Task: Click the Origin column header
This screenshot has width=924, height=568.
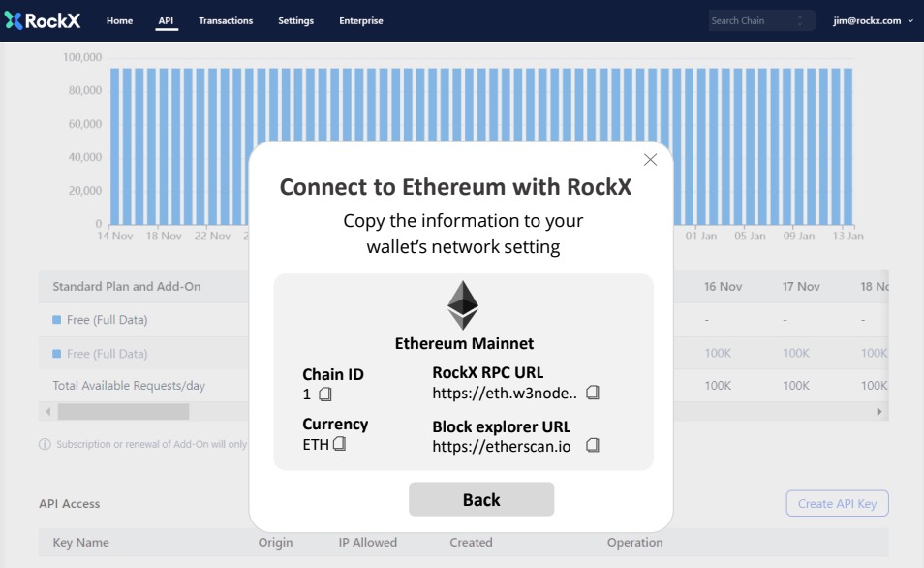Action: click(275, 543)
